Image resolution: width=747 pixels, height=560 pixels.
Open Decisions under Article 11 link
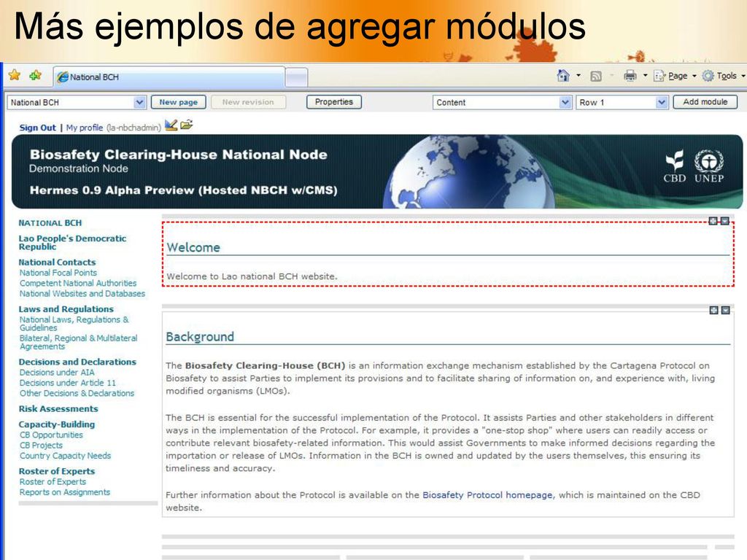click(68, 383)
